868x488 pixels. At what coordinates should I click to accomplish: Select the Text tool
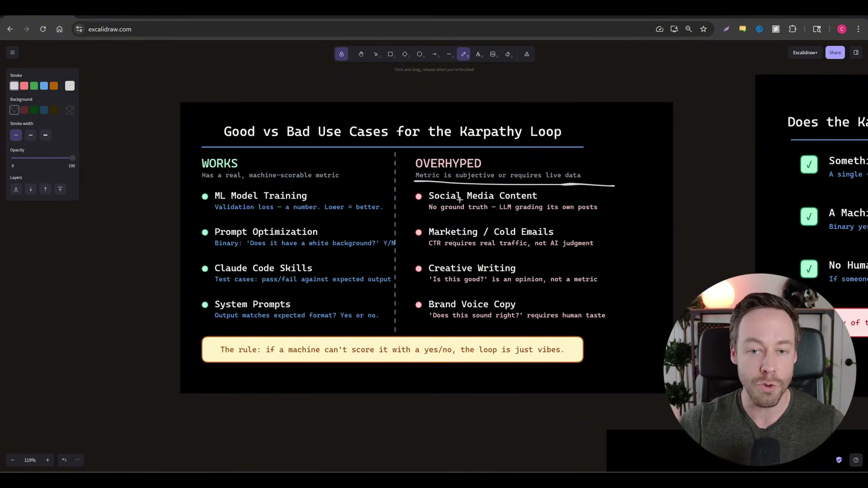click(x=478, y=54)
